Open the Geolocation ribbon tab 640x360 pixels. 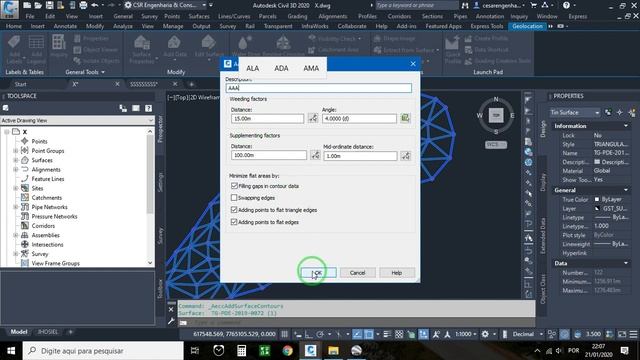click(527, 26)
